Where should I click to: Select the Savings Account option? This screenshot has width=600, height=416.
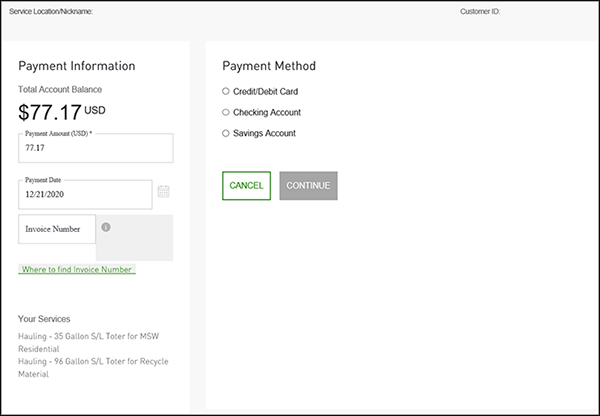(226, 133)
